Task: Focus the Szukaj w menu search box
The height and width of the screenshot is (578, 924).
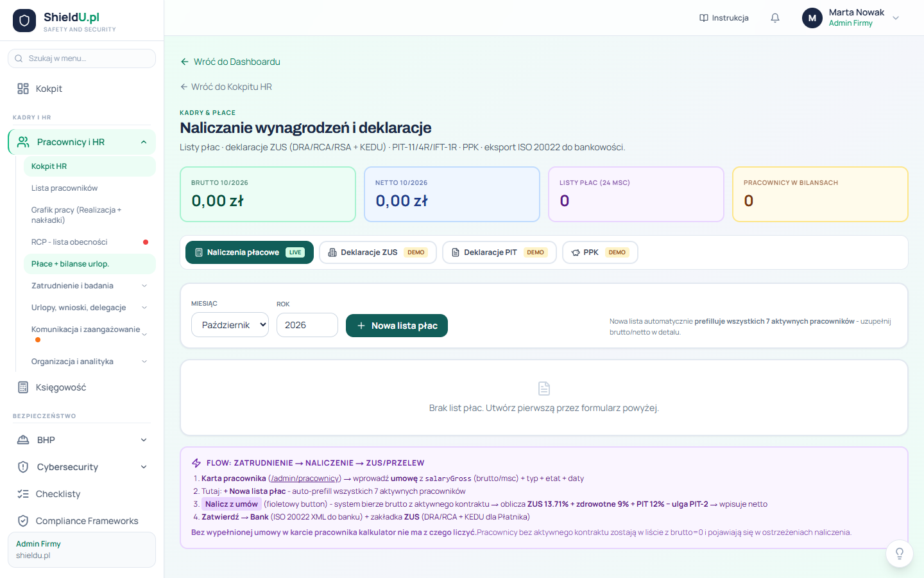Action: point(82,58)
